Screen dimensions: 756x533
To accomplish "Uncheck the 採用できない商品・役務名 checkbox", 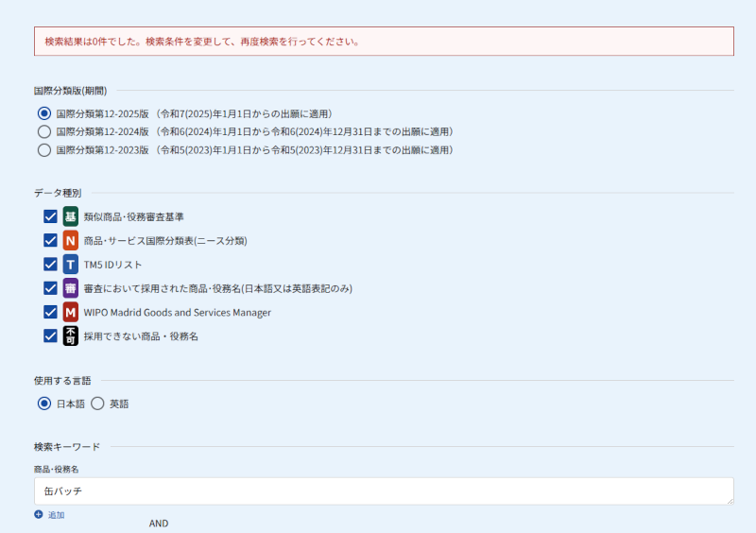I will click(x=51, y=335).
